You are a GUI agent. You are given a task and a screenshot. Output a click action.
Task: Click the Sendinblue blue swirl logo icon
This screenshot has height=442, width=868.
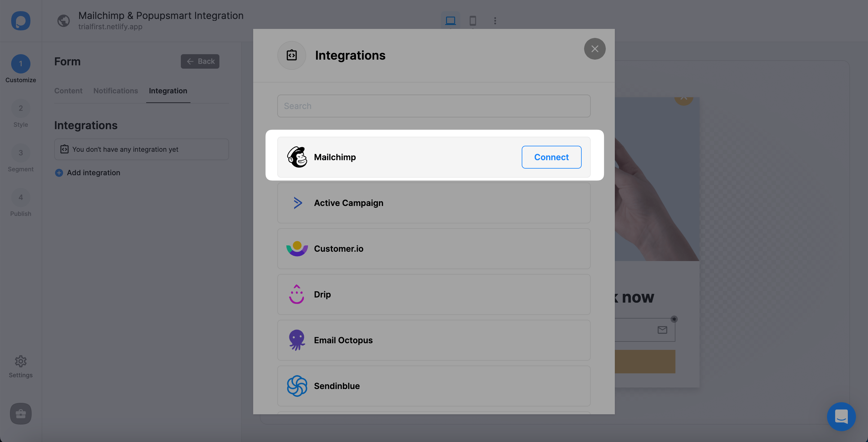297,386
